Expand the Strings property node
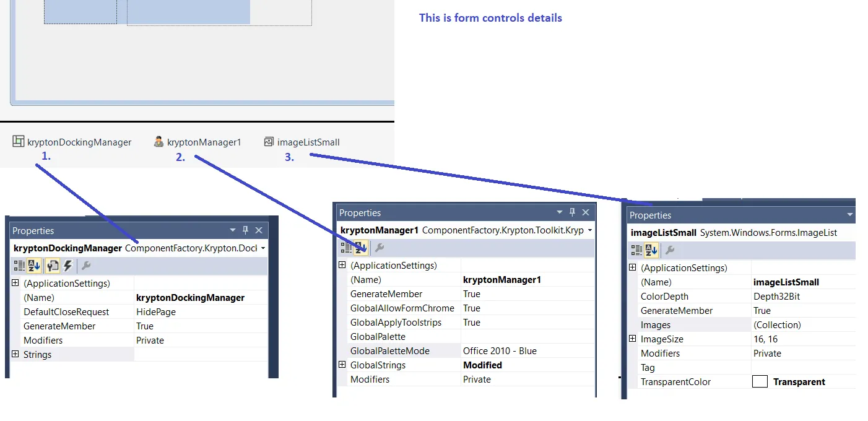The width and height of the screenshot is (868, 421). click(x=15, y=354)
